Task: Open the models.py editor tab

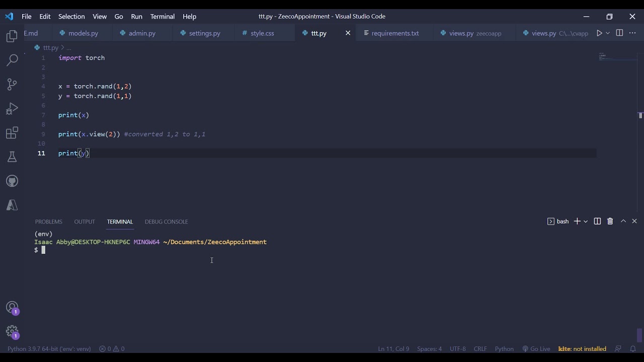Action: (x=83, y=33)
